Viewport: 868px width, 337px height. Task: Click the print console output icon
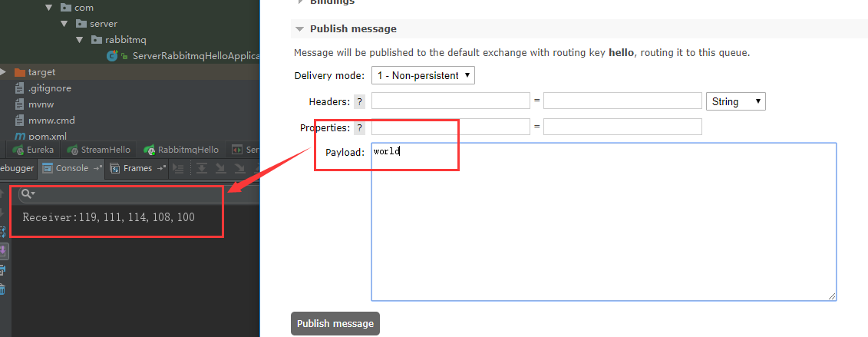[x=2, y=270]
